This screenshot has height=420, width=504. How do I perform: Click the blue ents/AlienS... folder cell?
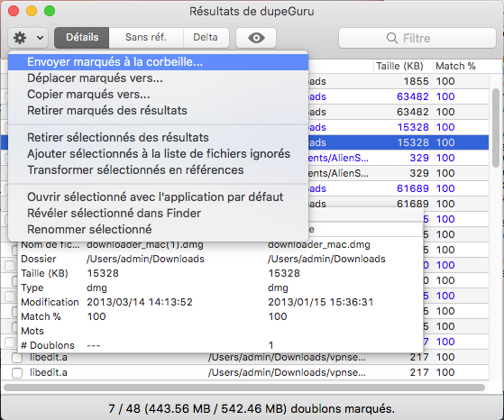[x=338, y=158]
